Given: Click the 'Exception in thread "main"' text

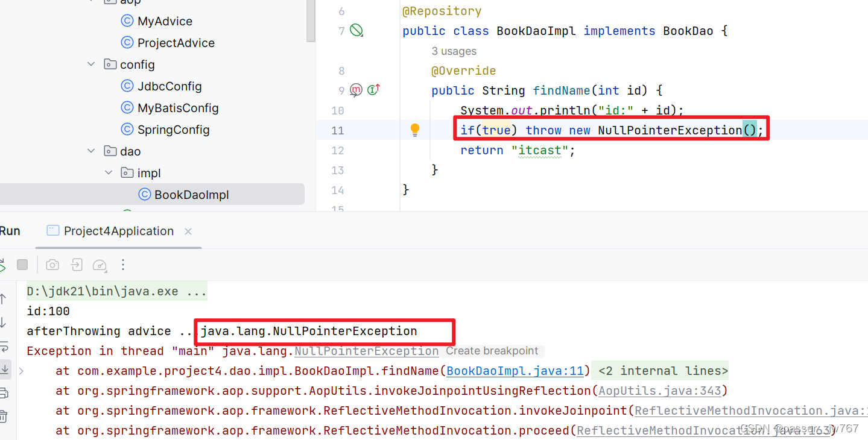Looking at the screenshot, I should 121,351.
